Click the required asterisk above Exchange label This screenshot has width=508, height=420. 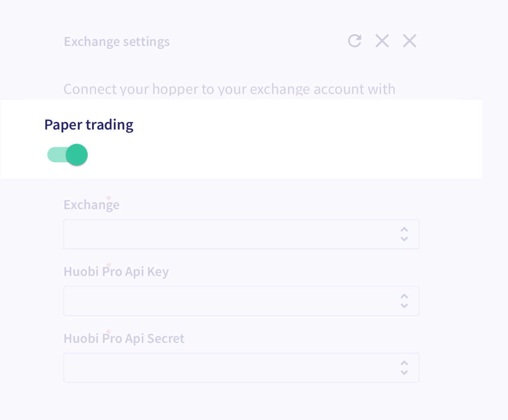point(109,198)
